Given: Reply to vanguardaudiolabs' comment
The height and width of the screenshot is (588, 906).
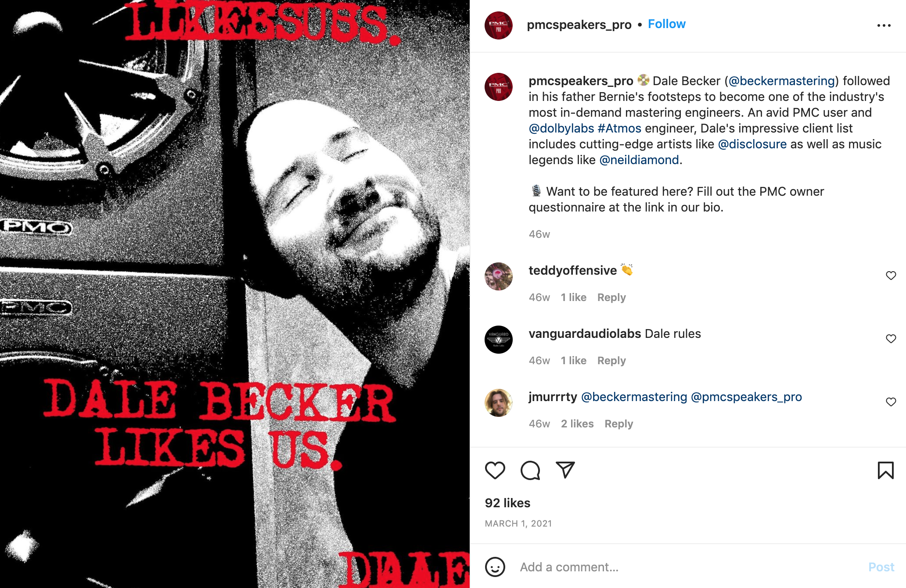Looking at the screenshot, I should tap(611, 361).
